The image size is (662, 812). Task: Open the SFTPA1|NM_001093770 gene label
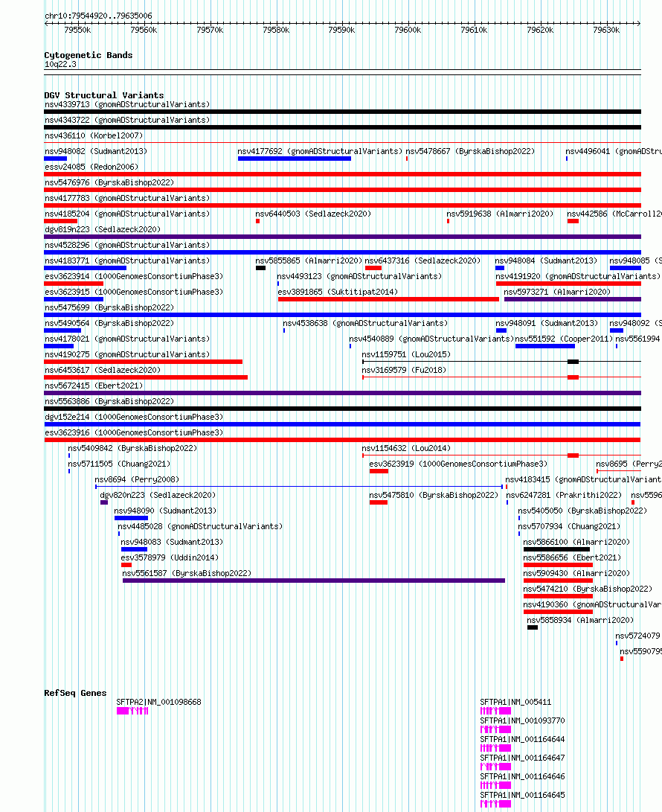(522, 720)
